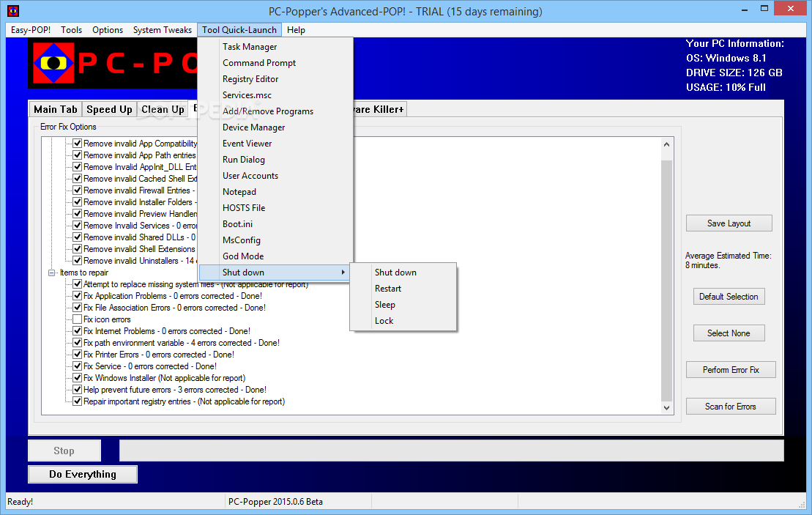Uncheck Remove invalid Shared DLLs
The image size is (812, 515).
click(x=77, y=237)
